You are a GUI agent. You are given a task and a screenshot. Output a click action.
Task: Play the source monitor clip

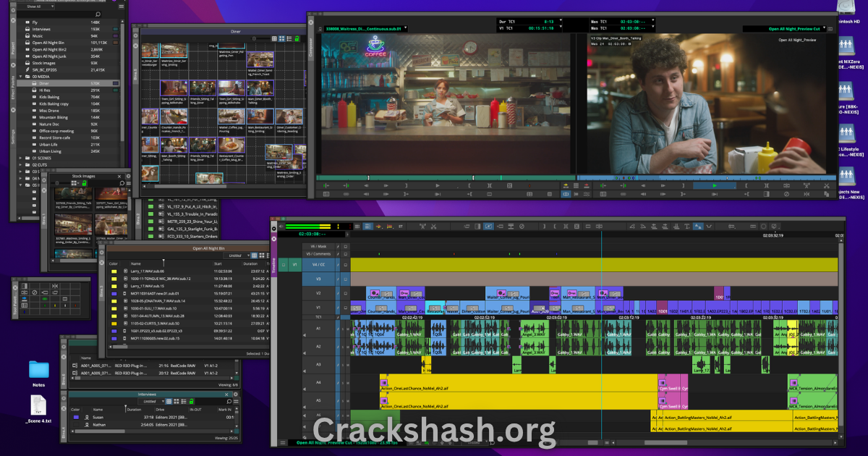[437, 185]
